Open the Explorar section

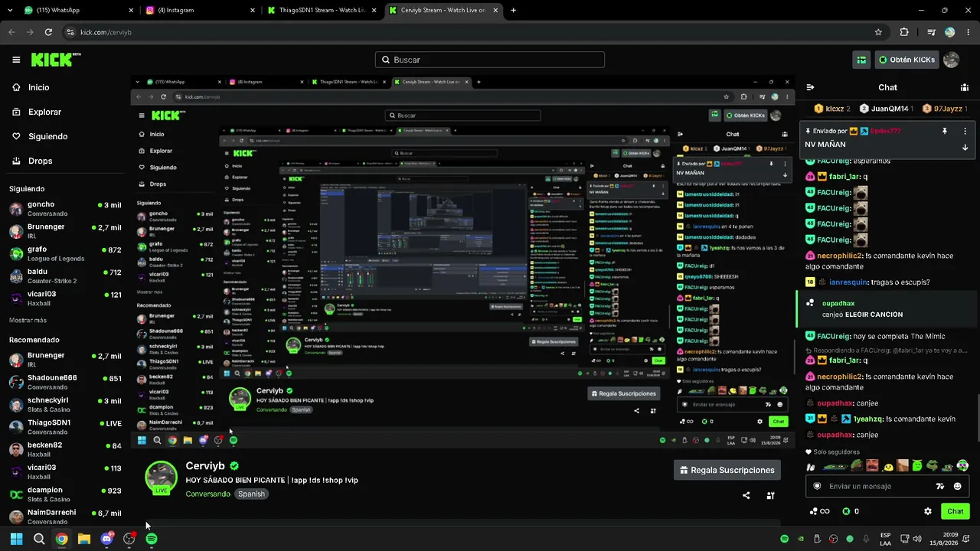pos(37,112)
